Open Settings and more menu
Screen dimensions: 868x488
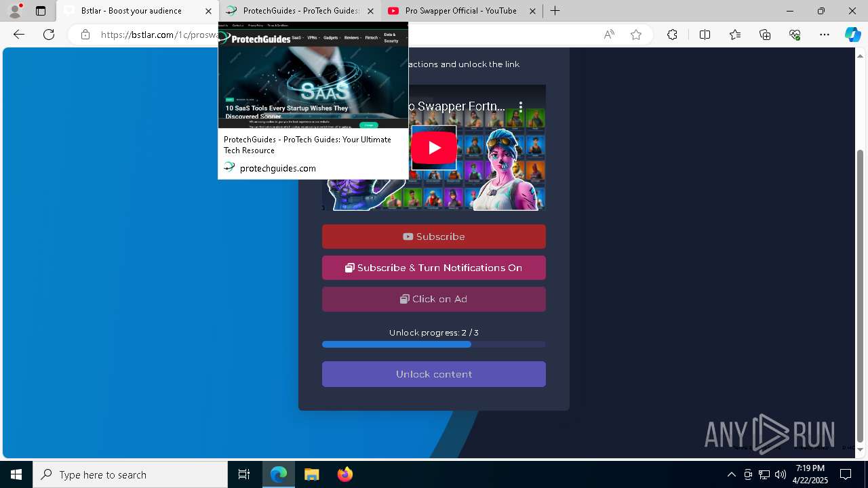point(825,35)
